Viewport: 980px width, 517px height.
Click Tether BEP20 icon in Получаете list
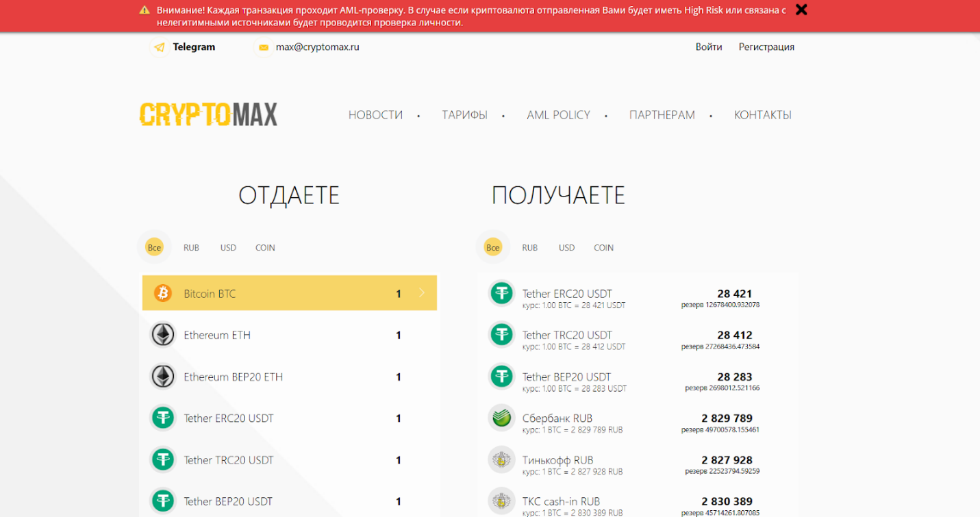point(501,377)
